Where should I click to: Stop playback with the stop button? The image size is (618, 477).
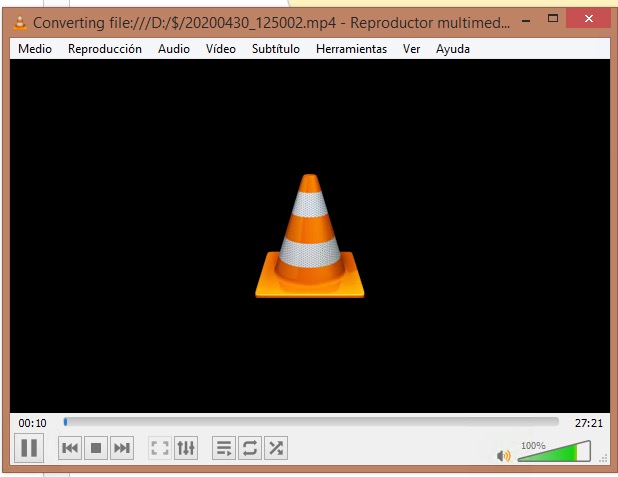tap(96, 448)
